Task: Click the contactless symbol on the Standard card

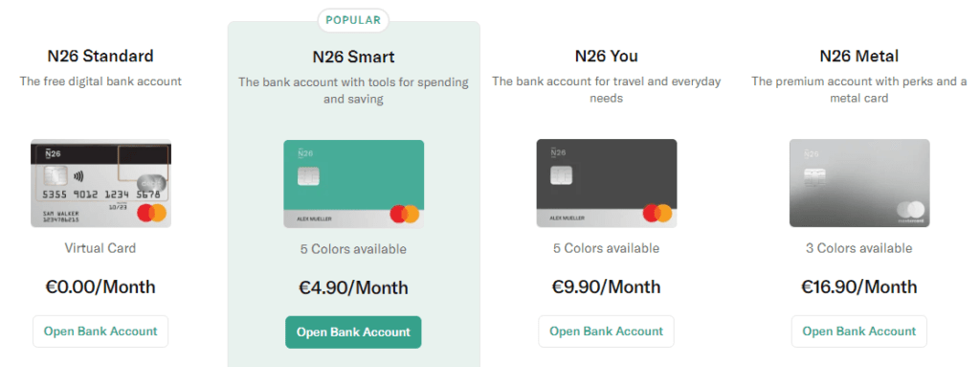Action: click(78, 176)
